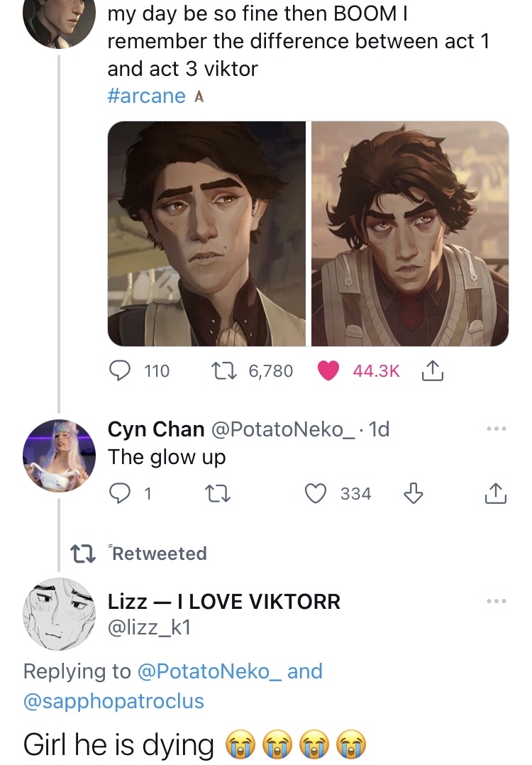
Task: View the left Viktor image
Action: 206,233
